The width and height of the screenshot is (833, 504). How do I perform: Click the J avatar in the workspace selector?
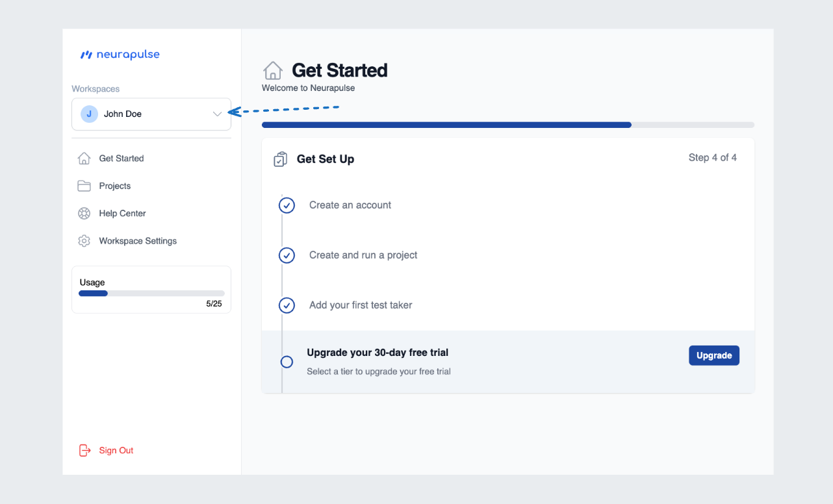(89, 114)
